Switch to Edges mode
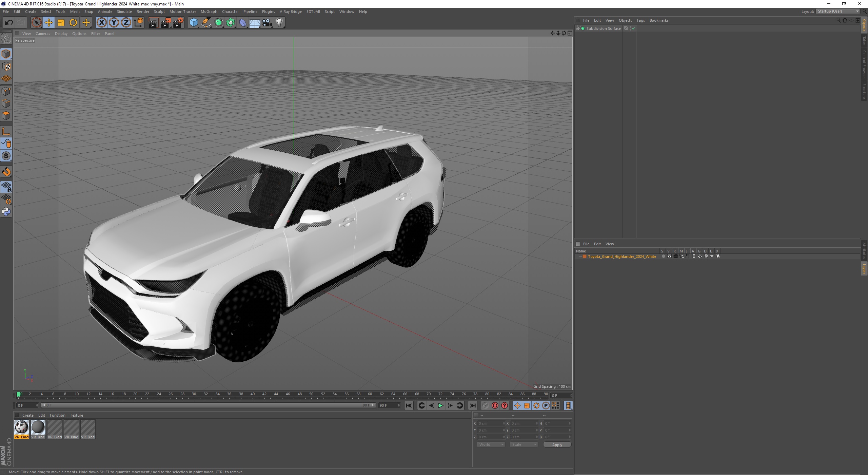 (x=6, y=103)
